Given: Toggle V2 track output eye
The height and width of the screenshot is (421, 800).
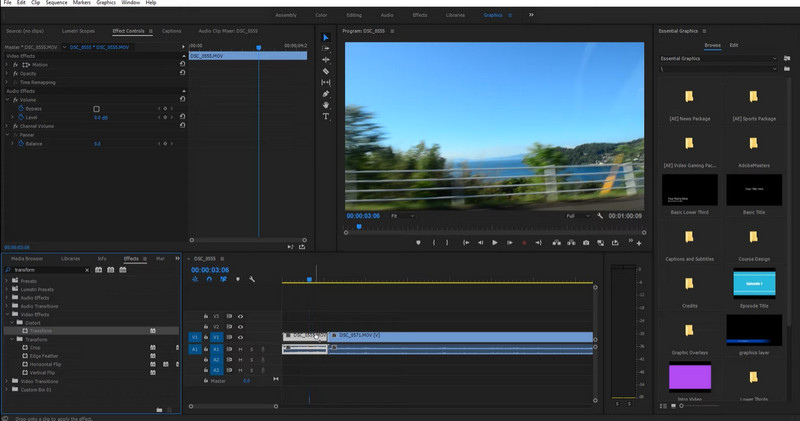Looking at the screenshot, I should [x=240, y=327].
